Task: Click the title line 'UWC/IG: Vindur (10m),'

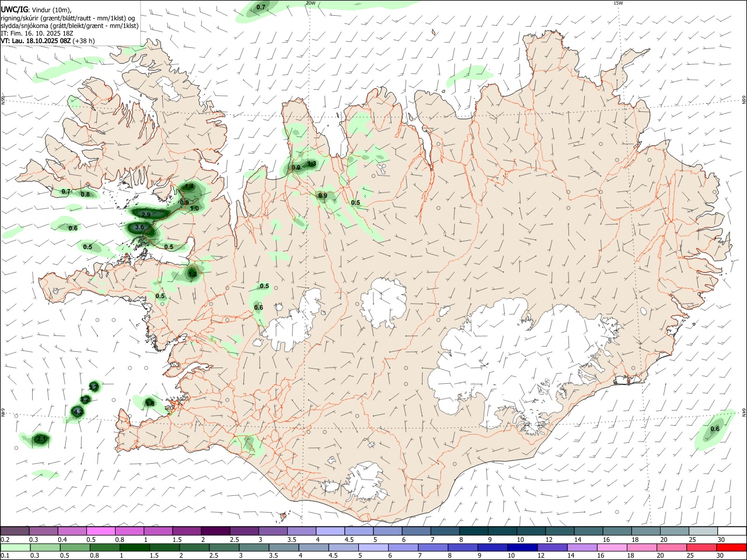Action: pyautogui.click(x=36, y=9)
